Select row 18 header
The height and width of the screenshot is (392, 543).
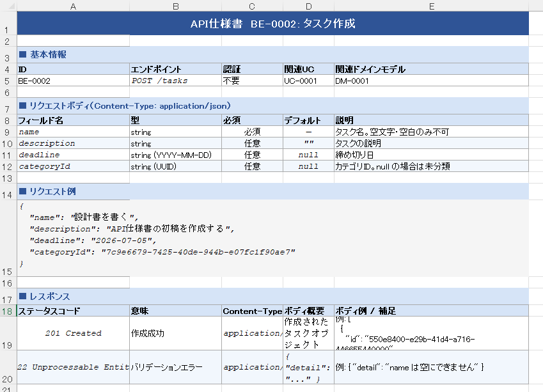(8, 311)
